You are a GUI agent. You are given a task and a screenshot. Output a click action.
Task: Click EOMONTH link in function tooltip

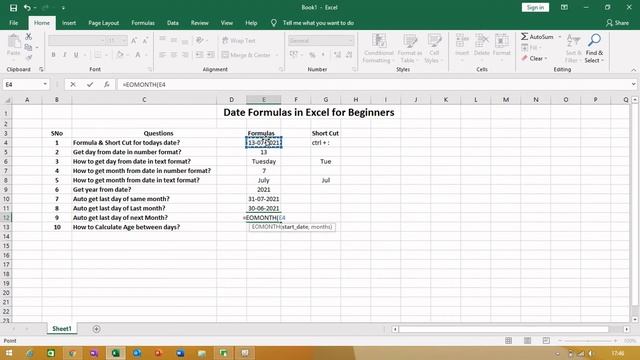267,227
